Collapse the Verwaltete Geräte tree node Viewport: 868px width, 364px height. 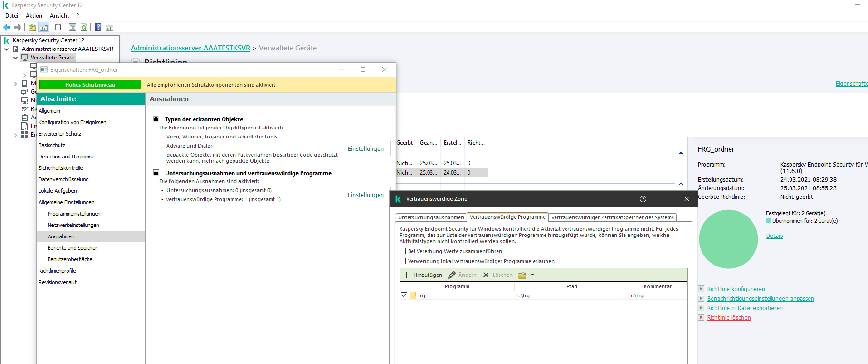coord(15,58)
